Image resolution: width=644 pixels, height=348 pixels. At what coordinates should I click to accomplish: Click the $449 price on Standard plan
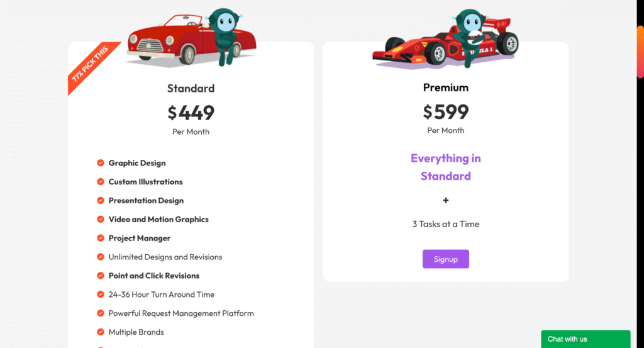(x=191, y=113)
